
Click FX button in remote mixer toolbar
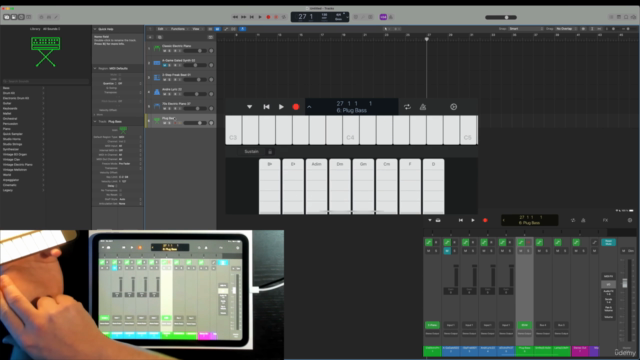tap(605, 220)
